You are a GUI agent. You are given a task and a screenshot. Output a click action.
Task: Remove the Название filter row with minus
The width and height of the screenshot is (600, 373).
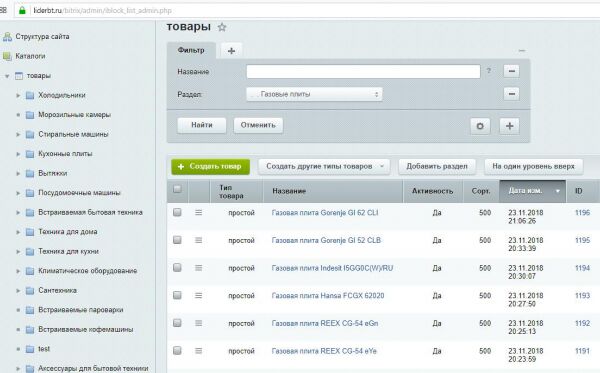[511, 71]
